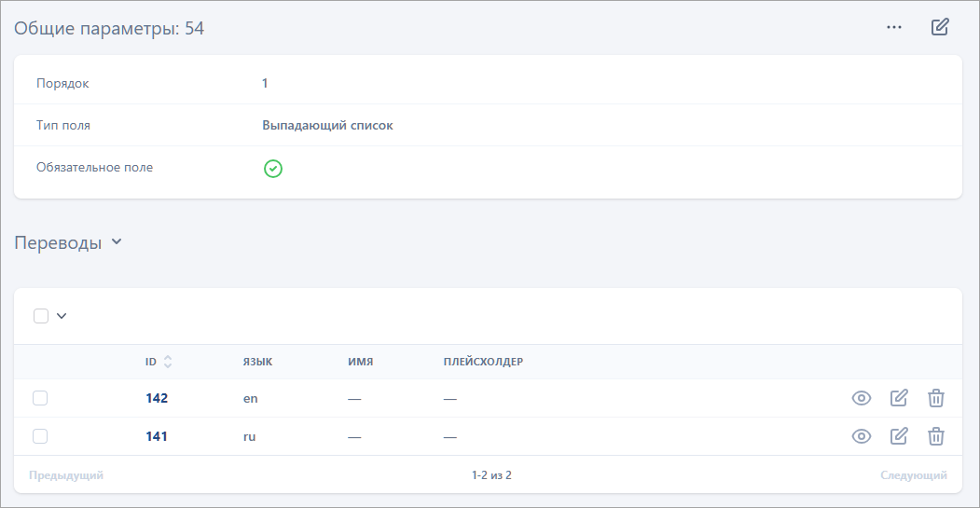Open bulk selection dropdown arrow

point(62,316)
